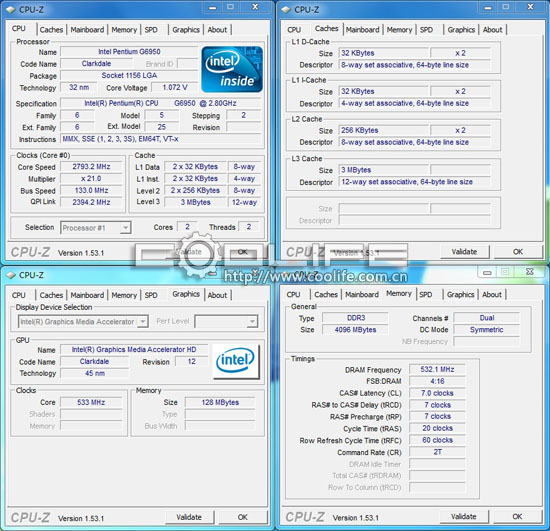
Task: Open Mainboard tab in the Graphics-tab window
Action: tap(87, 295)
